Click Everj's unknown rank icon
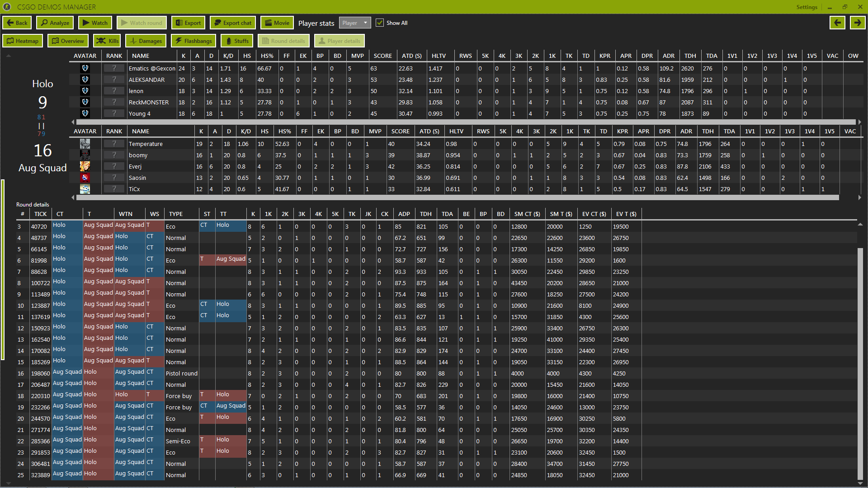The width and height of the screenshot is (868, 488). click(114, 166)
